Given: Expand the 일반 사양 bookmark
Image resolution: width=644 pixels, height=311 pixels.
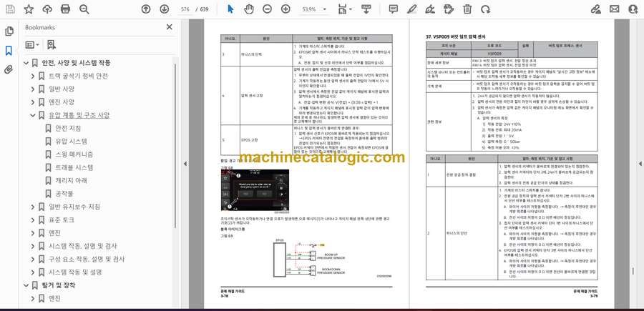Looking at the screenshot, I should pyautogui.click(x=33, y=89).
